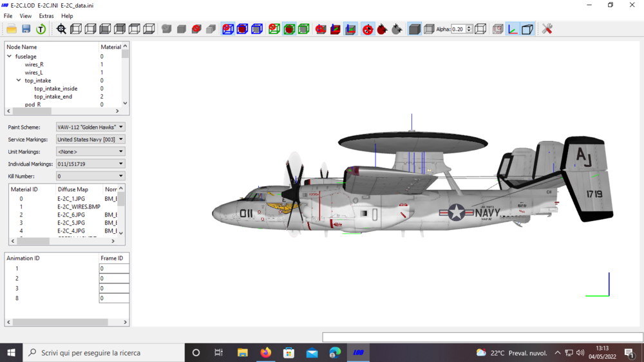Image resolution: width=644 pixels, height=362 pixels.
Task: Click Frame ID field for animation 1
Action: [114, 269]
